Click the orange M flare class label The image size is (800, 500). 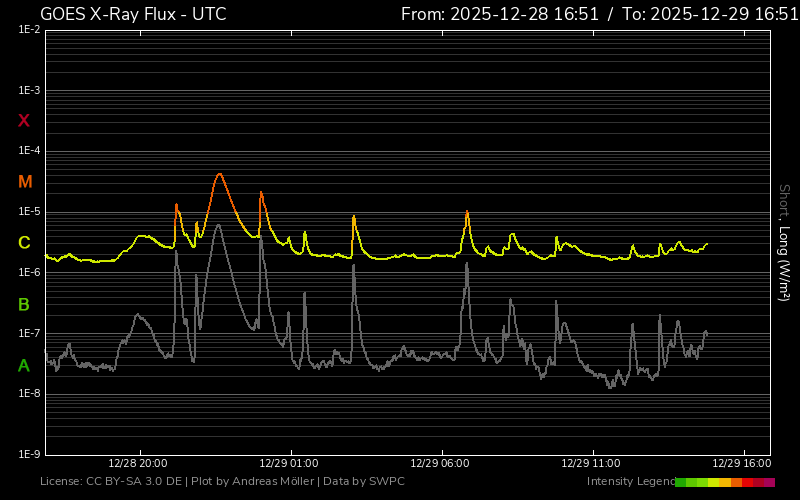pyautogui.click(x=25, y=182)
